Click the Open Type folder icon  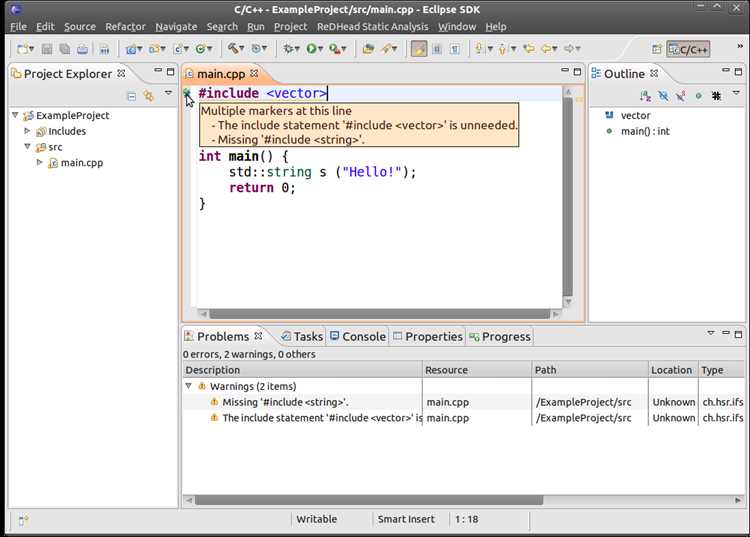[368, 49]
